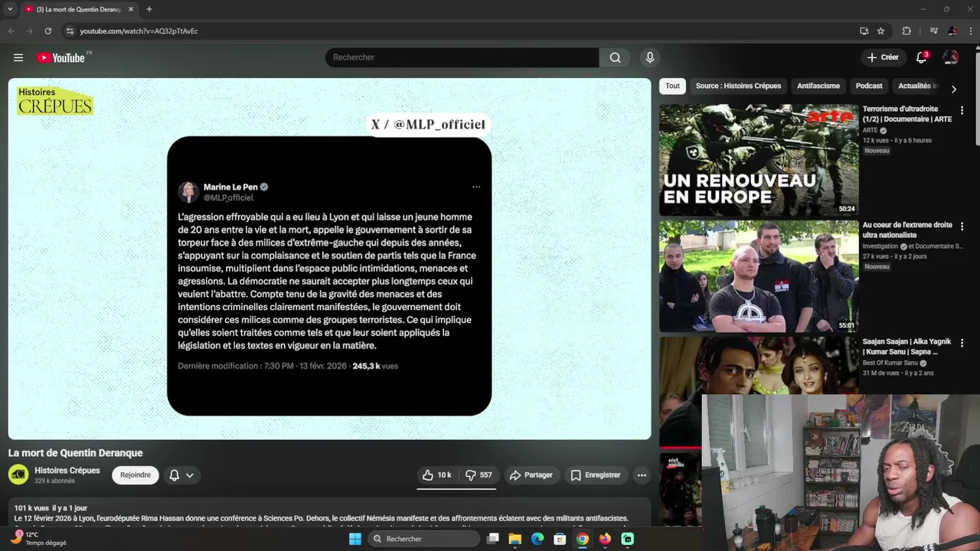
Task: Click the youtube.com URL address bar
Action: 459,31
